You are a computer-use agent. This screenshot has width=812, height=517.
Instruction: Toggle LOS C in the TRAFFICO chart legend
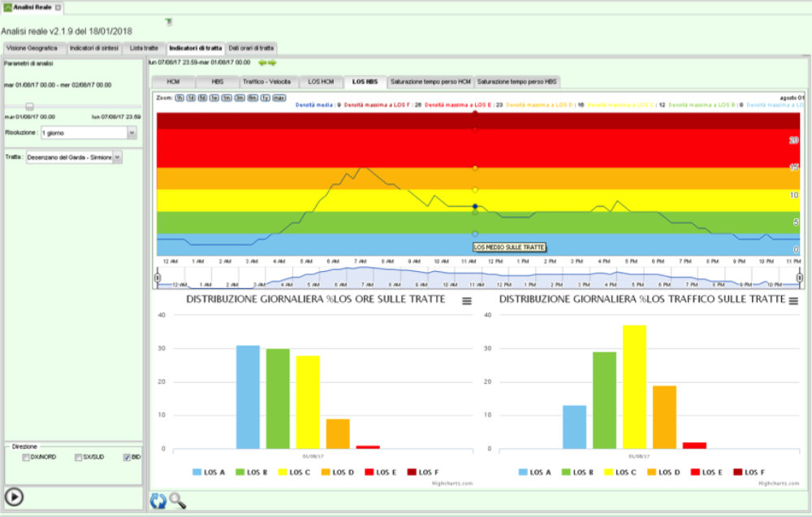coord(620,472)
